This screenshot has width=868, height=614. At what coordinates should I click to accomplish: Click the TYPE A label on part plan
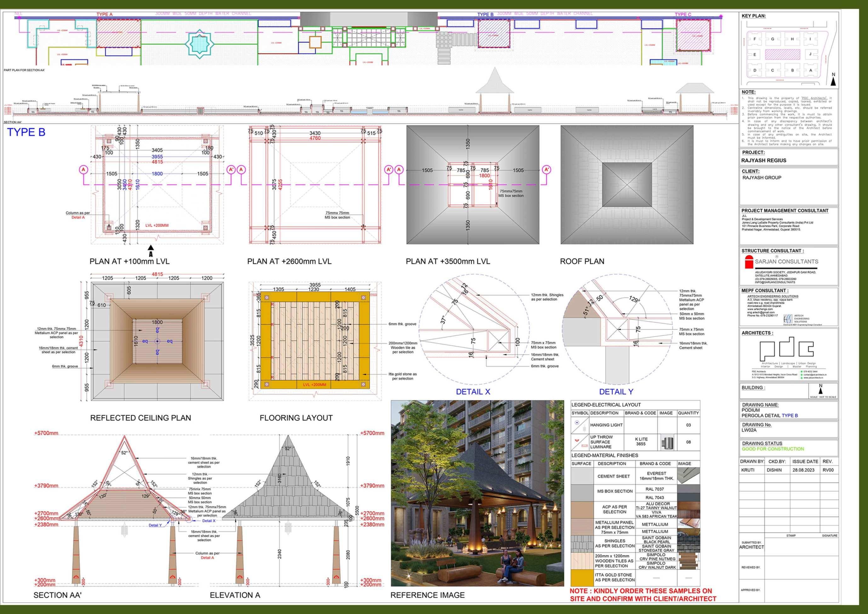pos(104,14)
